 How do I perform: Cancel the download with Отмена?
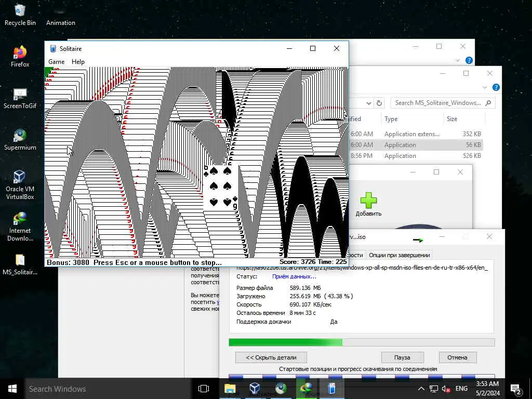coord(457,357)
